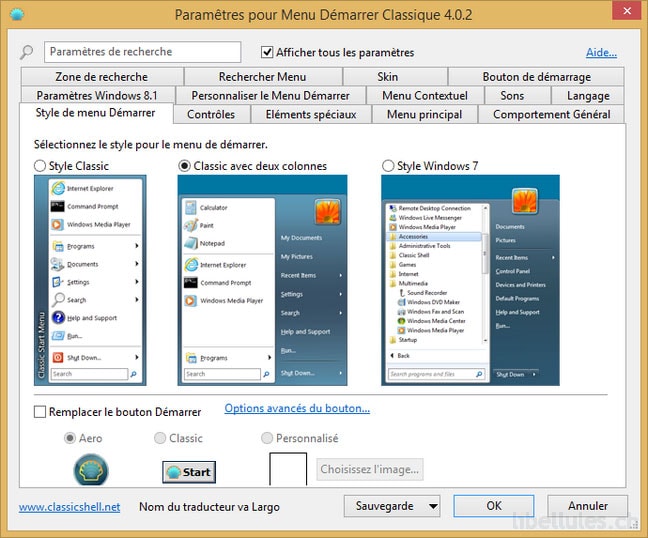Choose the Aero button radio option
The width and height of the screenshot is (648, 538).
(x=70, y=438)
